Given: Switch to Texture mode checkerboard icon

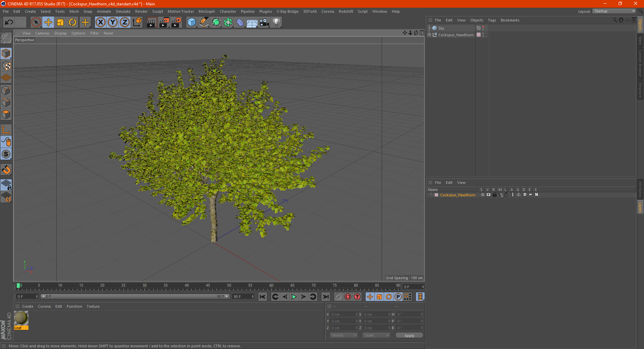Looking at the screenshot, I should [x=6, y=66].
